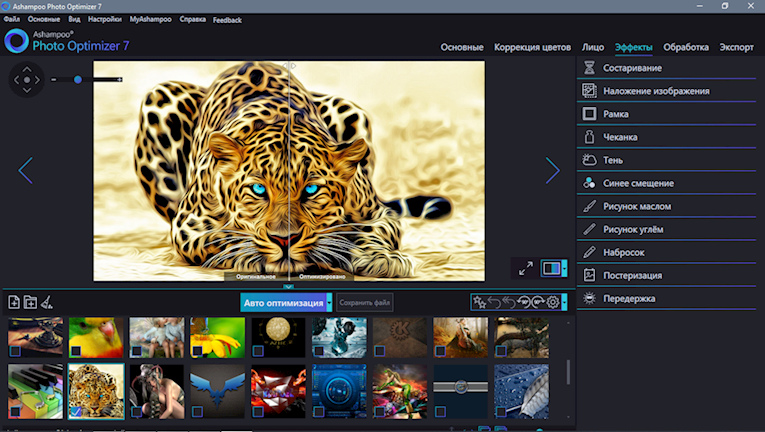Image resolution: width=765 pixels, height=432 pixels.
Task: Collapse the preview with chevron below image
Action: point(288,287)
